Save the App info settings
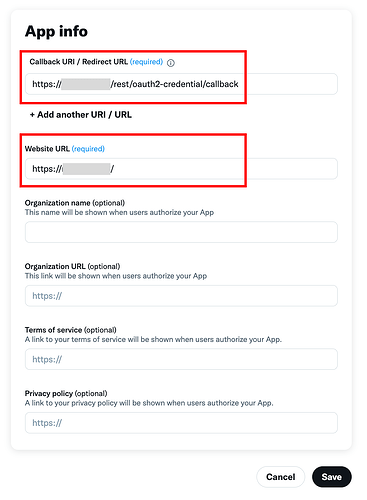This screenshot has width=367, height=500. pos(332,477)
